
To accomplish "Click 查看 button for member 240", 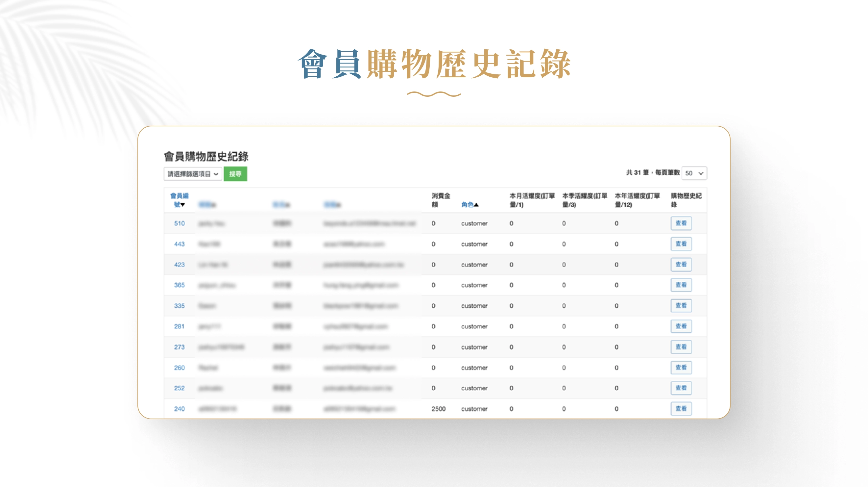I will (681, 408).
